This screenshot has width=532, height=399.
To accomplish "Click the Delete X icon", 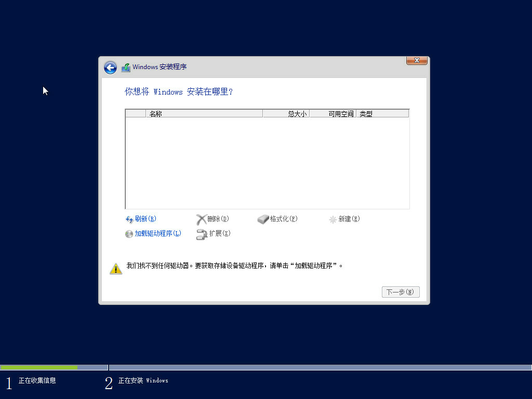I will (x=201, y=220).
